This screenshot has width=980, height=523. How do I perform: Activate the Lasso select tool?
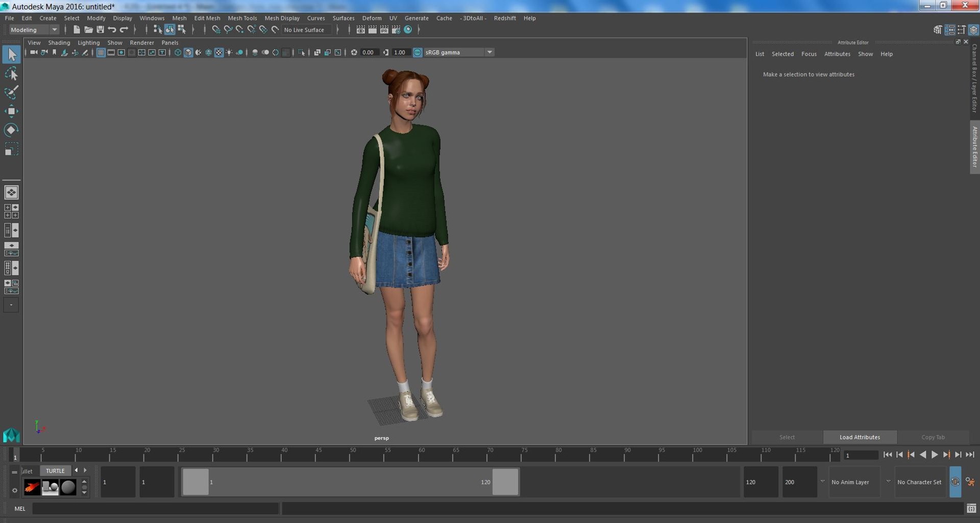[x=11, y=74]
